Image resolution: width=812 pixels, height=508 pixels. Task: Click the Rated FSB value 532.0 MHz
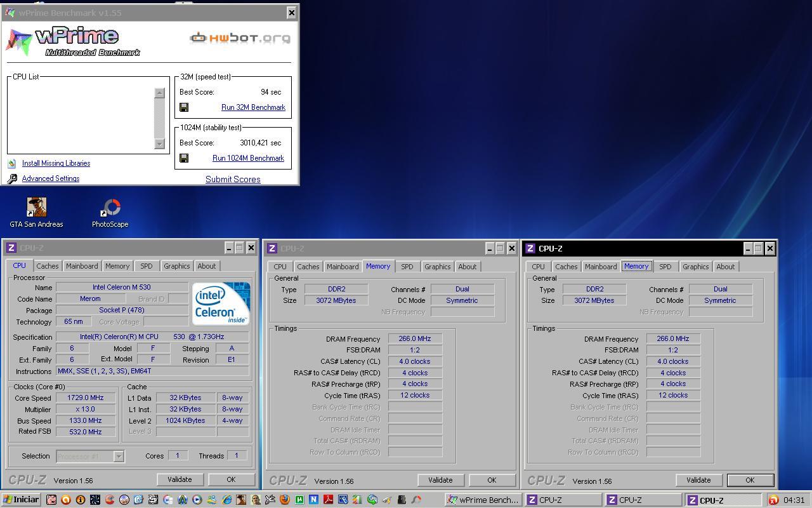coord(85,432)
